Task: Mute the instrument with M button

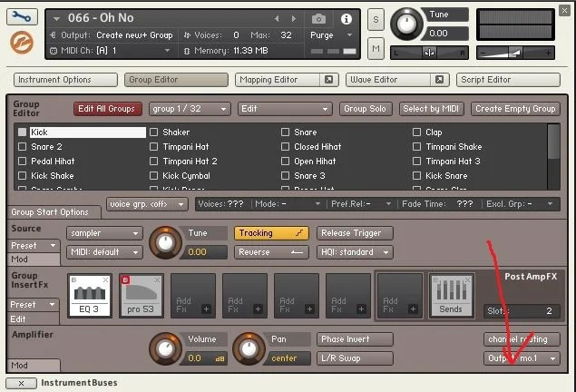Action: 376,48
